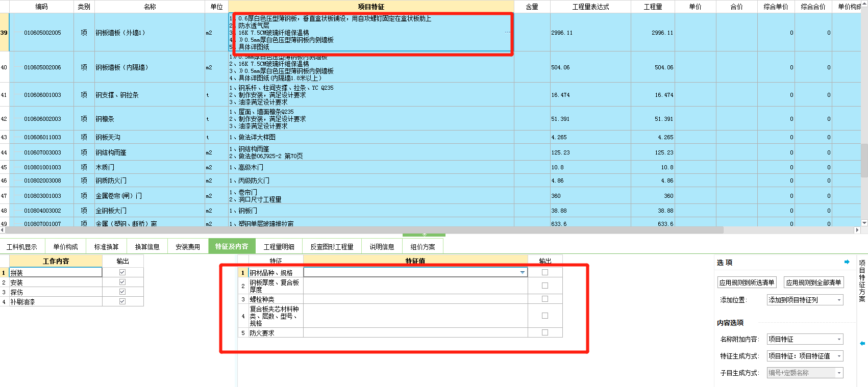Click the 应用规则到所选清单 button
The image size is (868, 387).
747,282
